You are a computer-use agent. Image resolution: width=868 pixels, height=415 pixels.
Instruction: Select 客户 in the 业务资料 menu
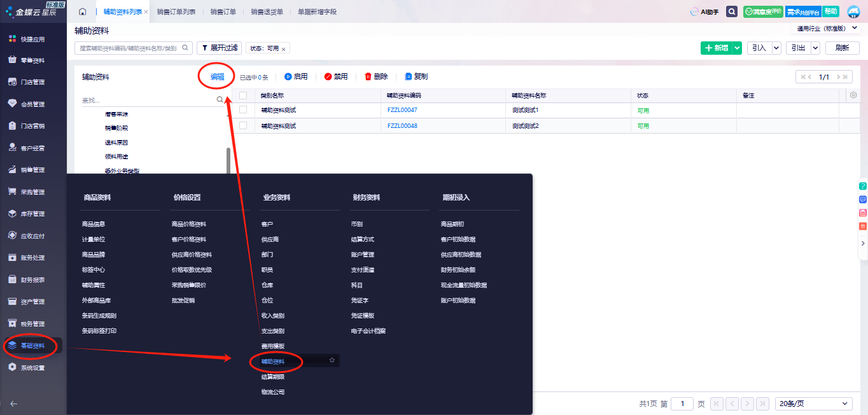pyautogui.click(x=267, y=224)
